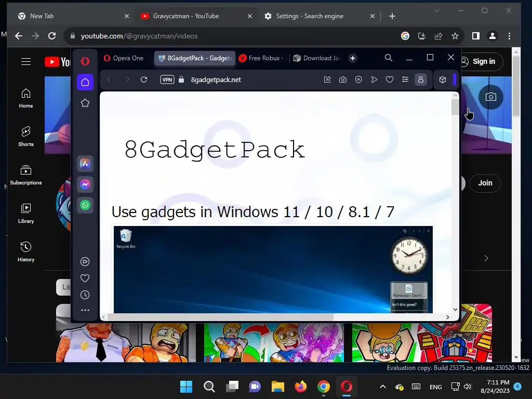Open Opera bookmarks star in sidebar

pos(85,103)
